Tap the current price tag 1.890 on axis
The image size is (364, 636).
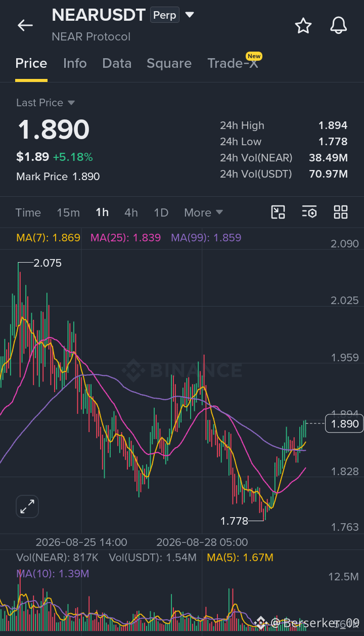(x=344, y=423)
